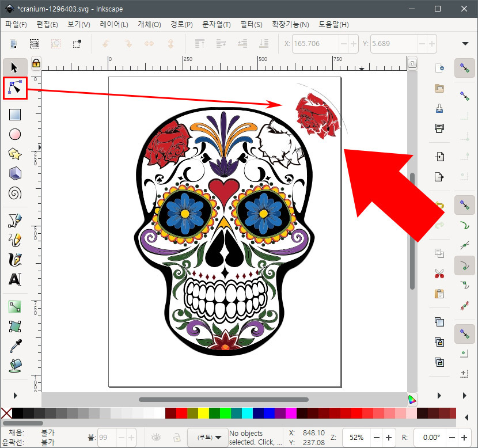Click the Cut scissors icon

[439, 274]
